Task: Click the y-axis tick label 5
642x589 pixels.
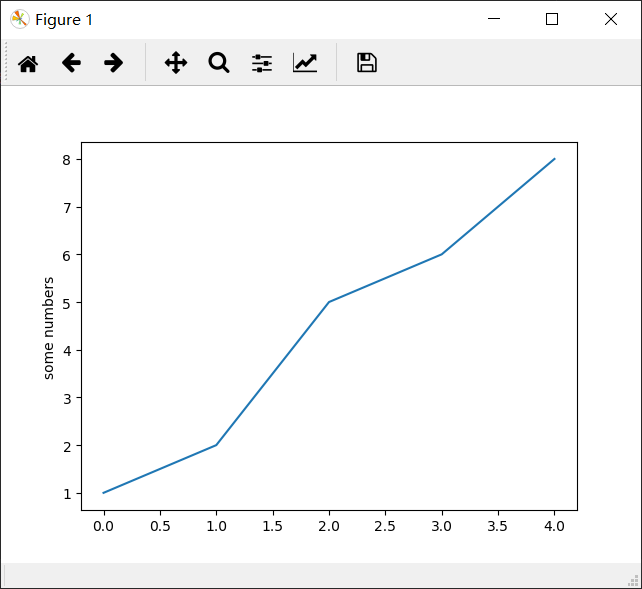Action: point(67,303)
